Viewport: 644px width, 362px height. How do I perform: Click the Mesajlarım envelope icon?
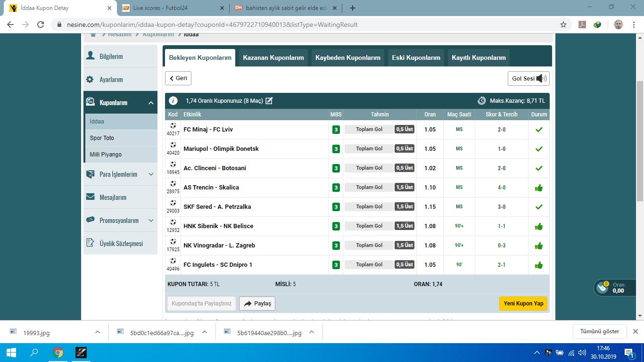90,197
